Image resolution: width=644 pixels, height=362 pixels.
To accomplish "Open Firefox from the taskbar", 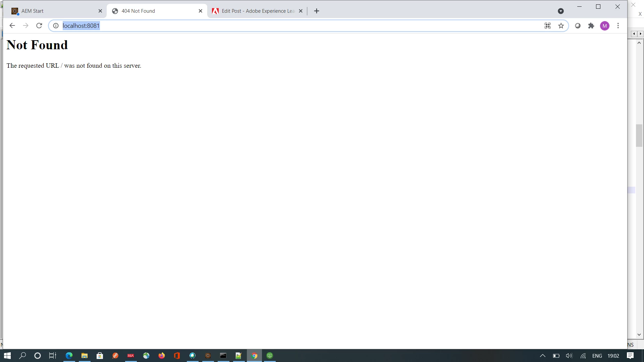I will click(162, 356).
